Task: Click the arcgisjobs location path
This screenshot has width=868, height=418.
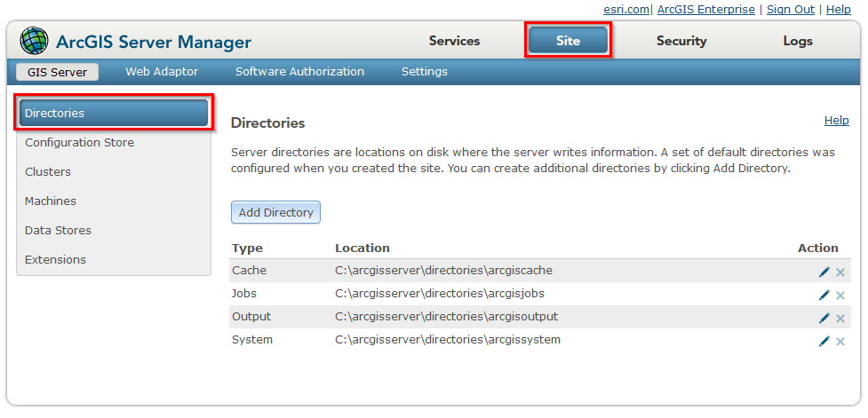Action: point(440,294)
